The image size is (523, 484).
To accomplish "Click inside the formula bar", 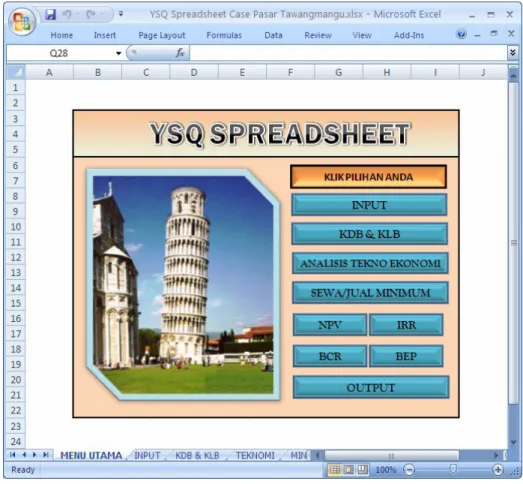I will pyautogui.click(x=349, y=53).
